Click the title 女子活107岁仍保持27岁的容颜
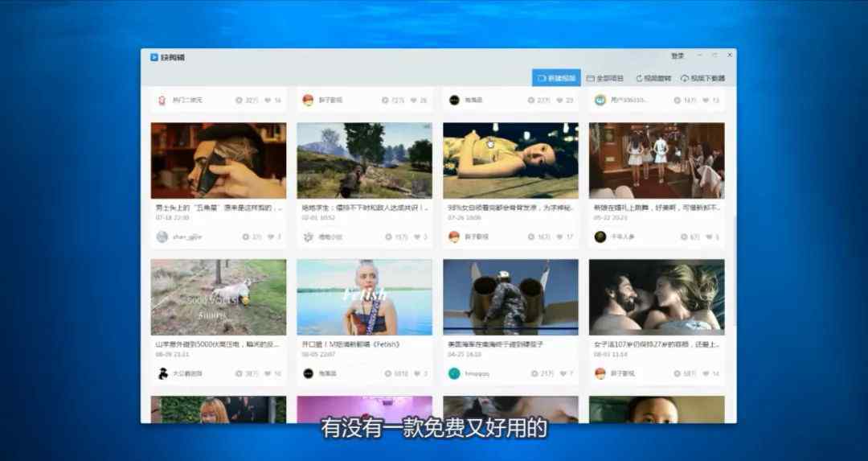Screen dimensions: 868x461 (657, 344)
